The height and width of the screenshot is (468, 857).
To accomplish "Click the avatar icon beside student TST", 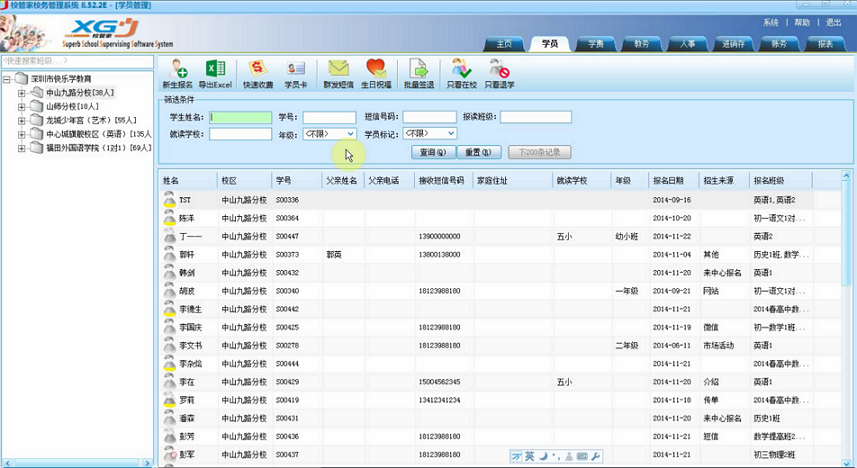I will tap(169, 200).
